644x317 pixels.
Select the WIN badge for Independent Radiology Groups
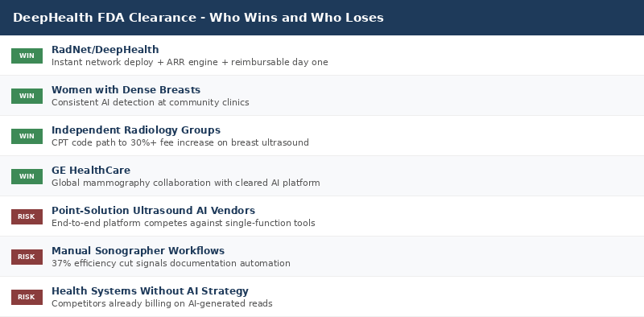coord(27,136)
